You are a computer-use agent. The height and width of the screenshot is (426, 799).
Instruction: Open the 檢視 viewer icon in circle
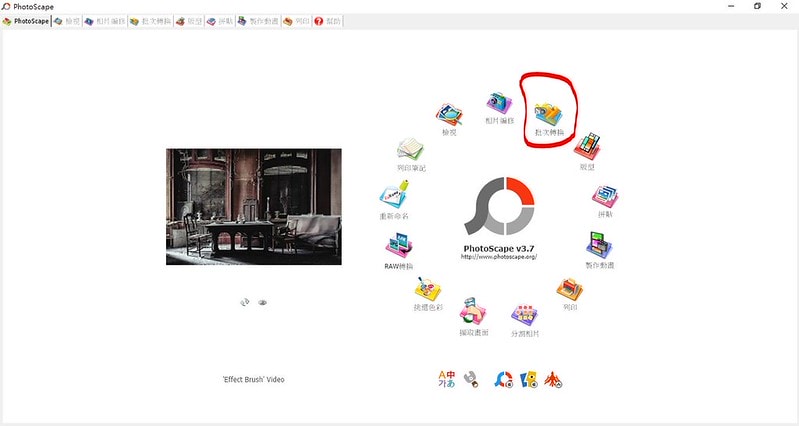(449, 115)
